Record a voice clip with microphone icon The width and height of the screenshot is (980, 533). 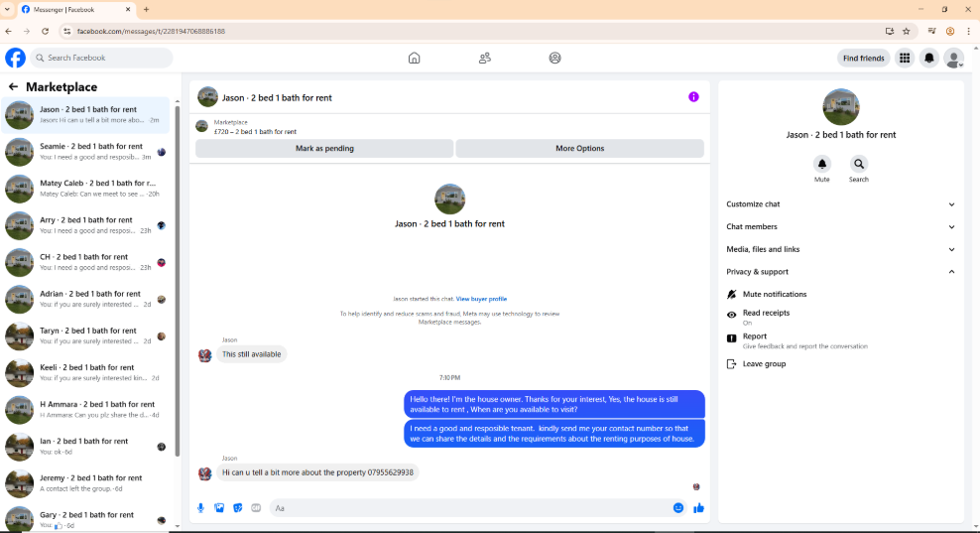(200, 508)
